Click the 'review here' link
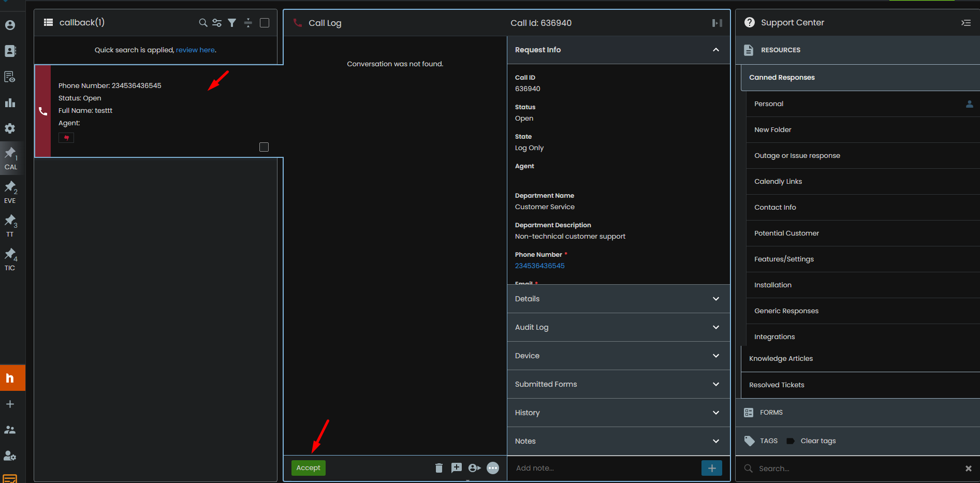This screenshot has width=980, height=483. [195, 50]
